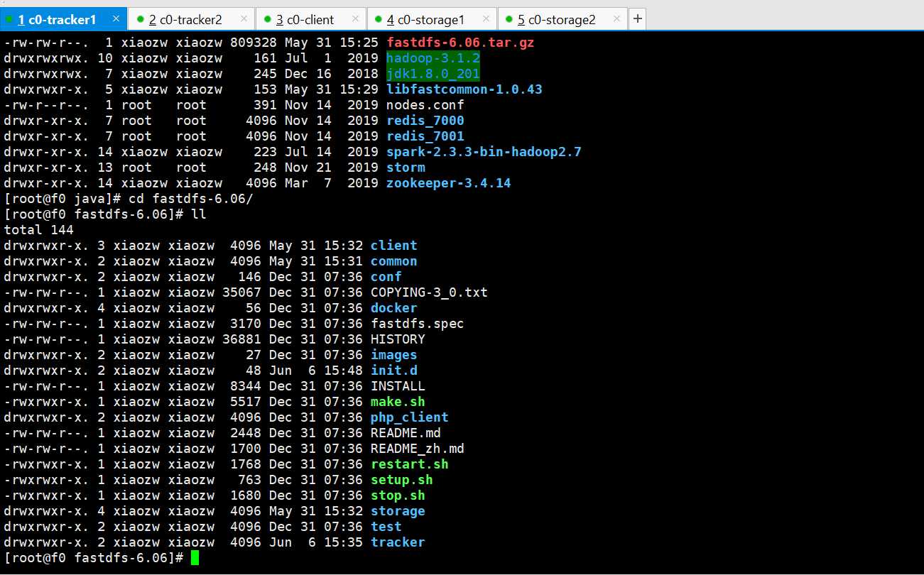Click the tracker directory name
Viewport: 924px width, 575px height.
398,542
